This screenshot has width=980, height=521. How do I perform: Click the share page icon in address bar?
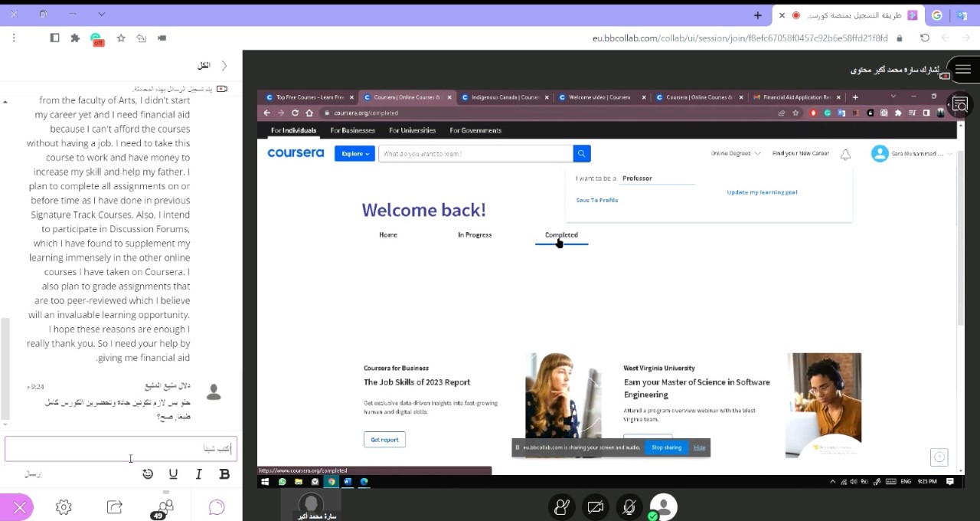[x=142, y=38]
